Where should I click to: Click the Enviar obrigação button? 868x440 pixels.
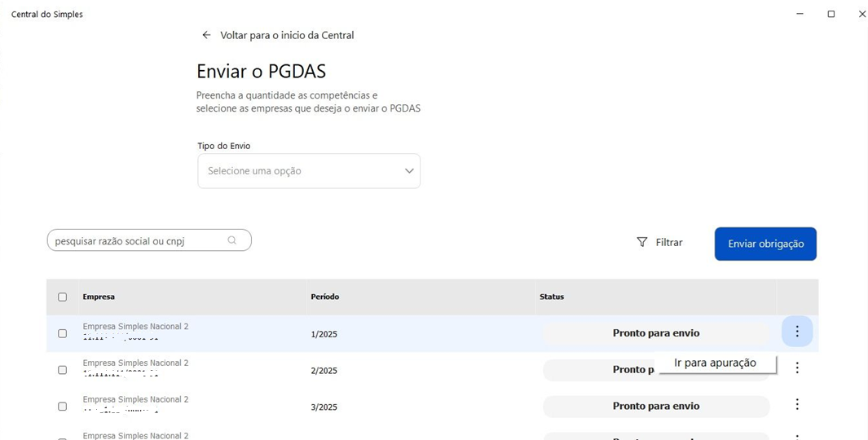coord(765,244)
